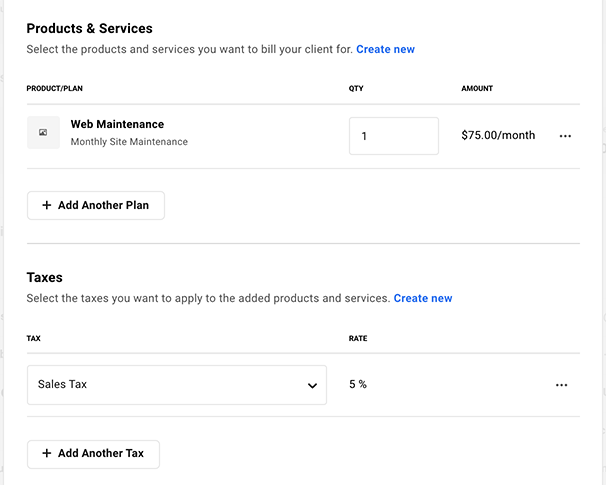This screenshot has height=485, width=606.
Task: Click the $75.00/month amount
Action: coord(498,135)
